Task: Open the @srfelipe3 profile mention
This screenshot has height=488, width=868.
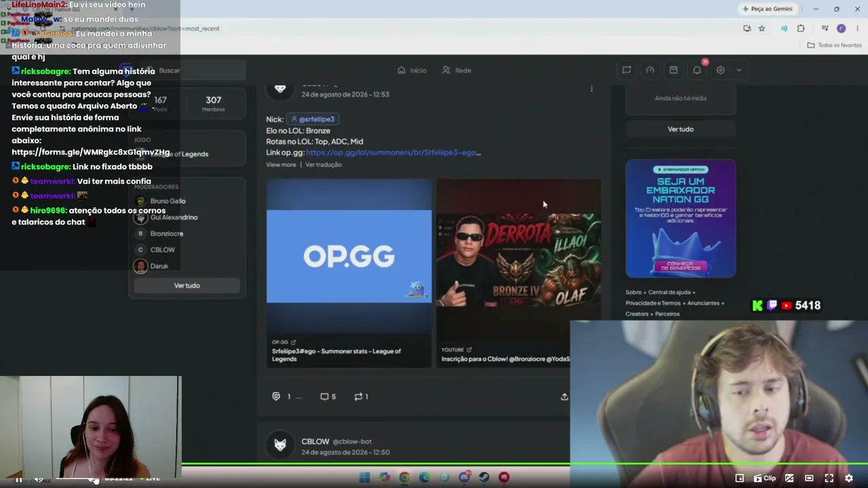Action: pyautogui.click(x=313, y=119)
